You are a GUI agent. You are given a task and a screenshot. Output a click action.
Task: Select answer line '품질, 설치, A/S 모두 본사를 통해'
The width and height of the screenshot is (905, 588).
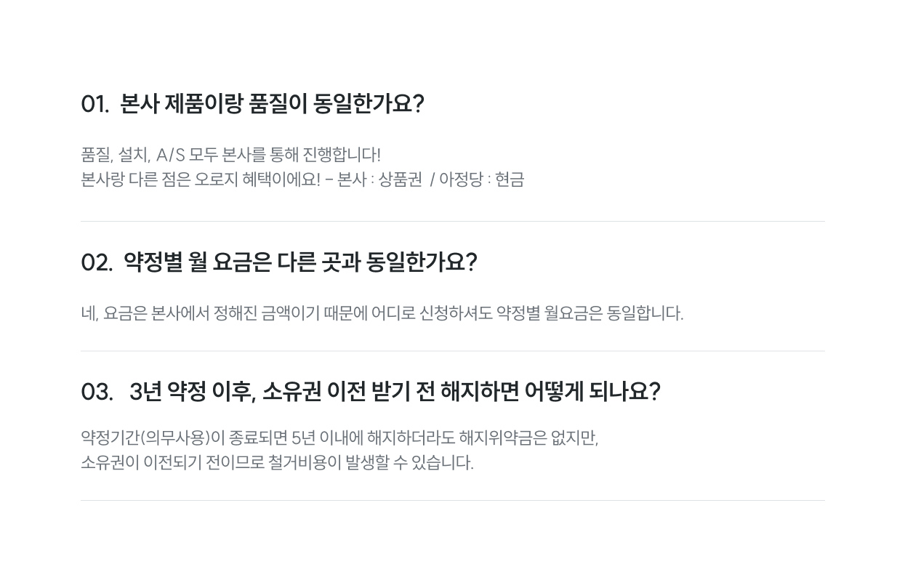[x=230, y=155]
